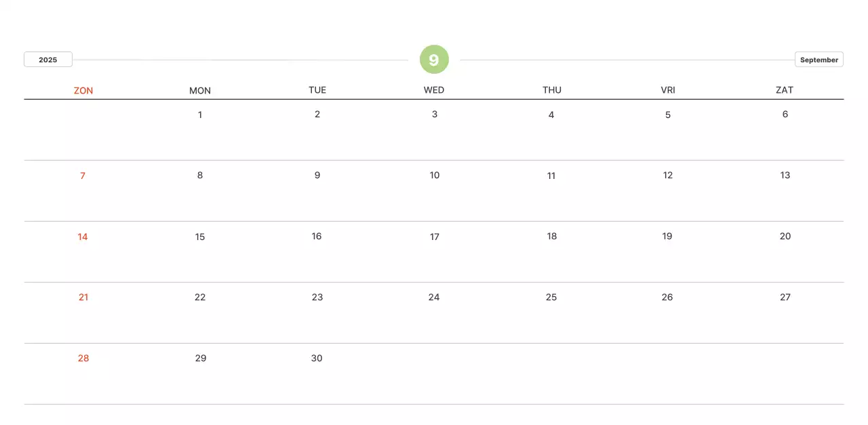Select Sunday the 21st
This screenshot has height=425, width=868.
pos(83,297)
